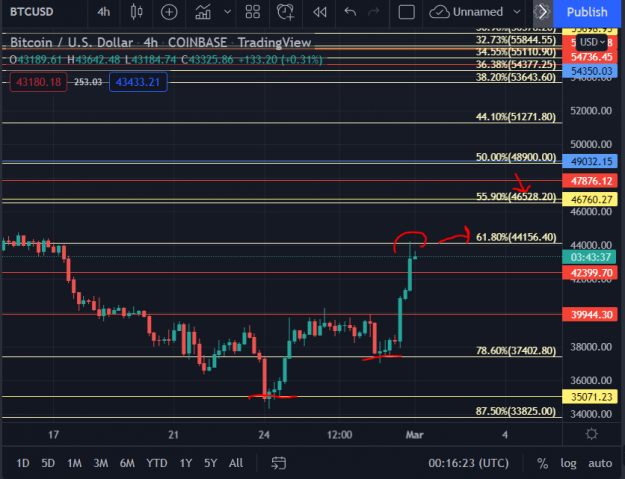Click the 253.03 spread value
This screenshot has width=625, height=479.
88,82
